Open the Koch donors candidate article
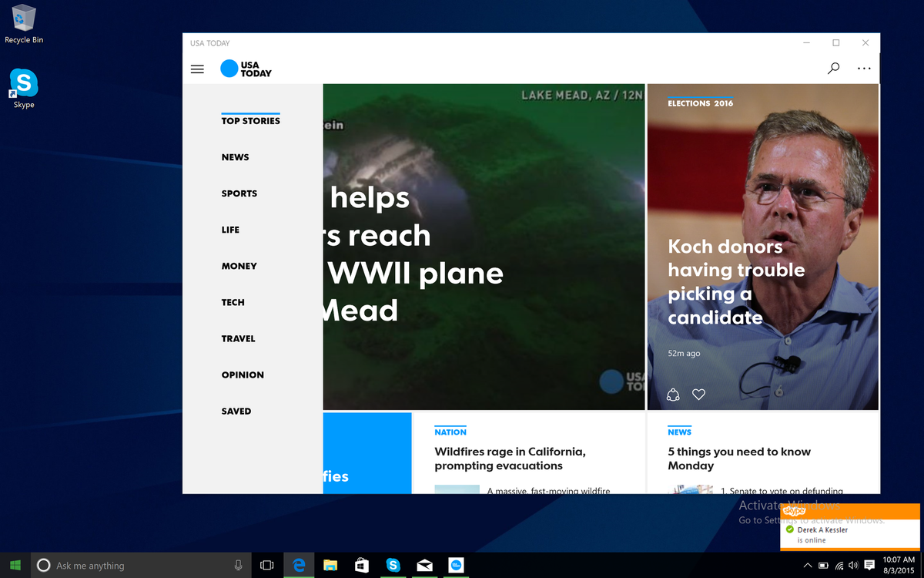Image resolution: width=924 pixels, height=578 pixels. tap(736, 281)
